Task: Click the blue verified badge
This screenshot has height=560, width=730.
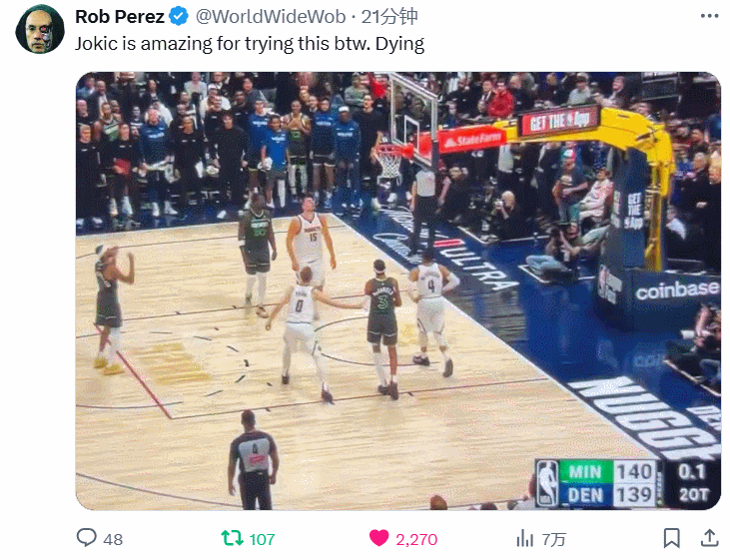Action: point(179,17)
